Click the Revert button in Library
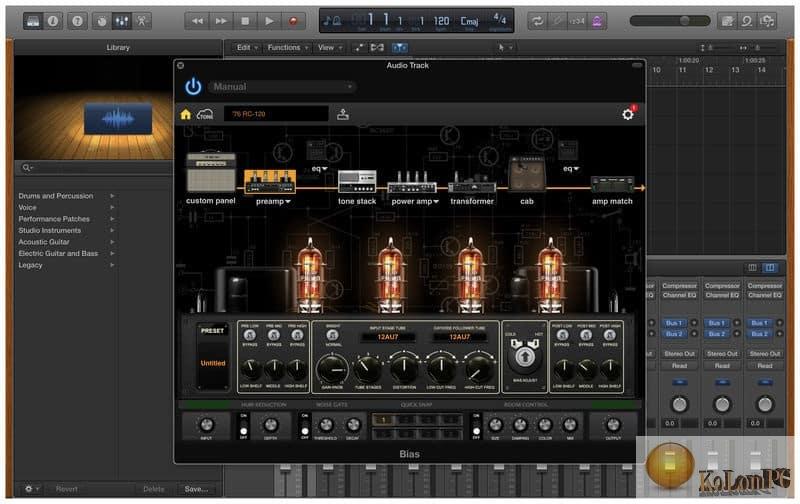The image size is (800, 504). click(x=67, y=489)
